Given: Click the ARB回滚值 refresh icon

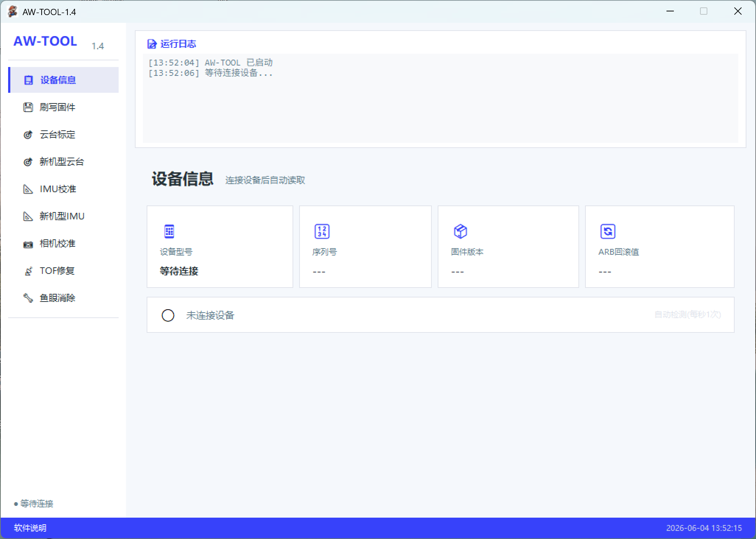Looking at the screenshot, I should (608, 232).
